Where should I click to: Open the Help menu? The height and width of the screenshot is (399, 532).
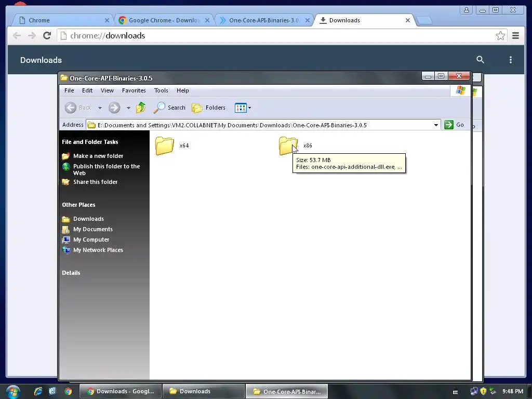click(x=182, y=90)
